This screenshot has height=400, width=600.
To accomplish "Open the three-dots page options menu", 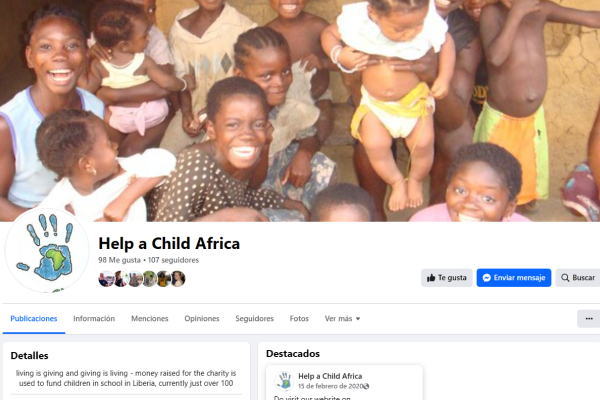I will point(589,318).
